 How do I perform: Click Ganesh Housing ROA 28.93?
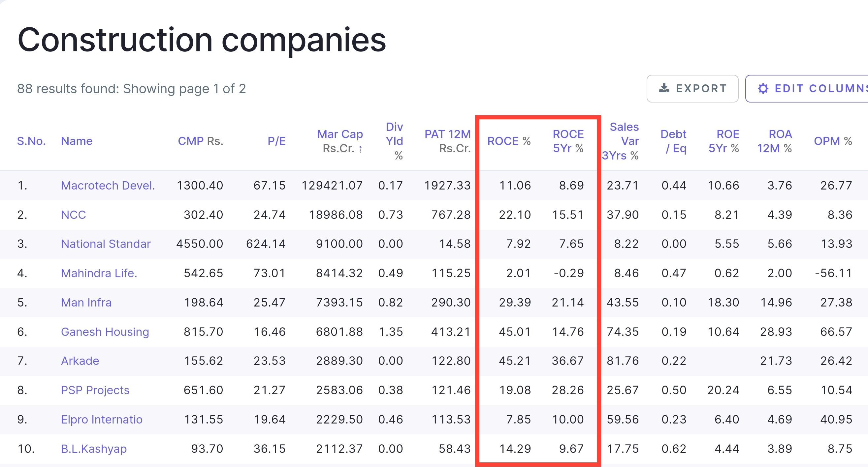[776, 332]
